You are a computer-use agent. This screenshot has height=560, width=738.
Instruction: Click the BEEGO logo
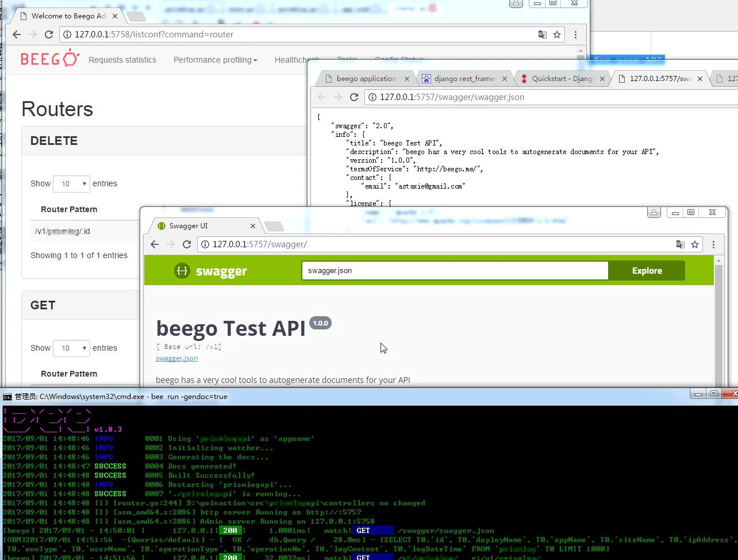pos(50,59)
